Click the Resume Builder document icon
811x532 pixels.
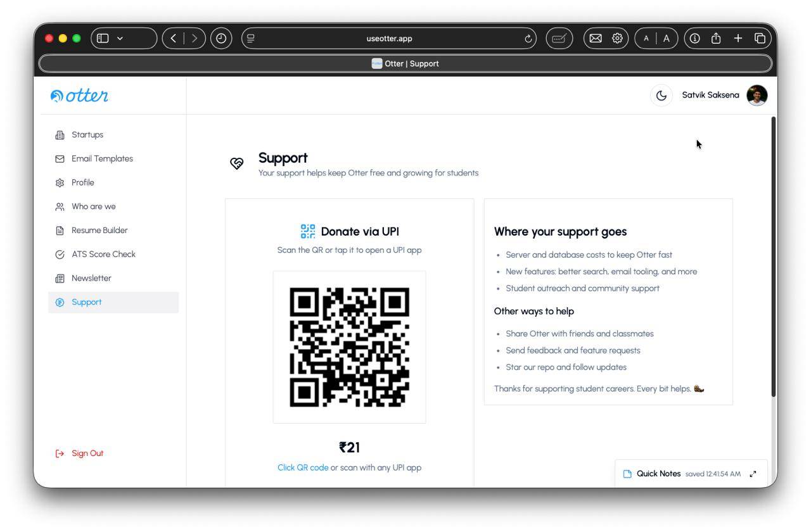click(60, 231)
